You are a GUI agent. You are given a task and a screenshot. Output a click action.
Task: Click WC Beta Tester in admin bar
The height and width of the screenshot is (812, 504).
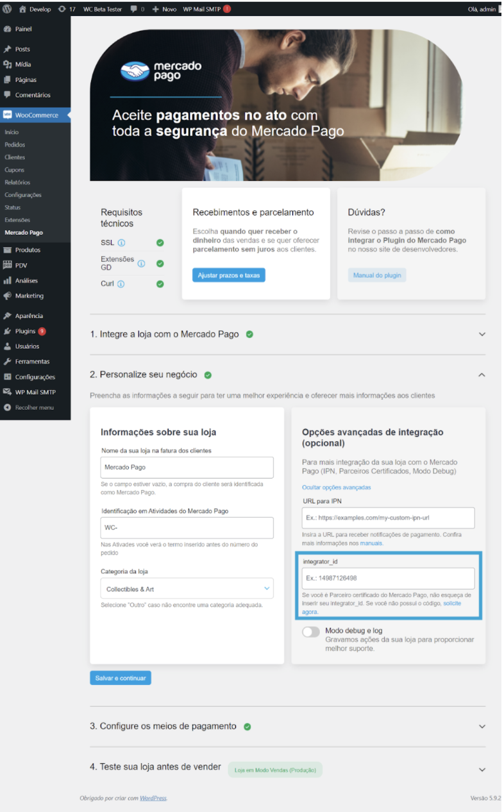click(103, 9)
